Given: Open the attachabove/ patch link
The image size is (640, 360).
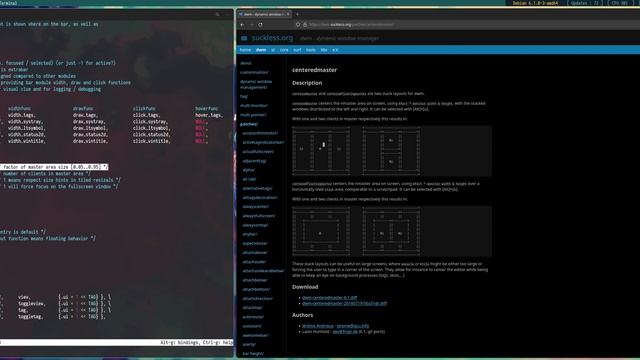Looking at the screenshot, I should point(255,252).
